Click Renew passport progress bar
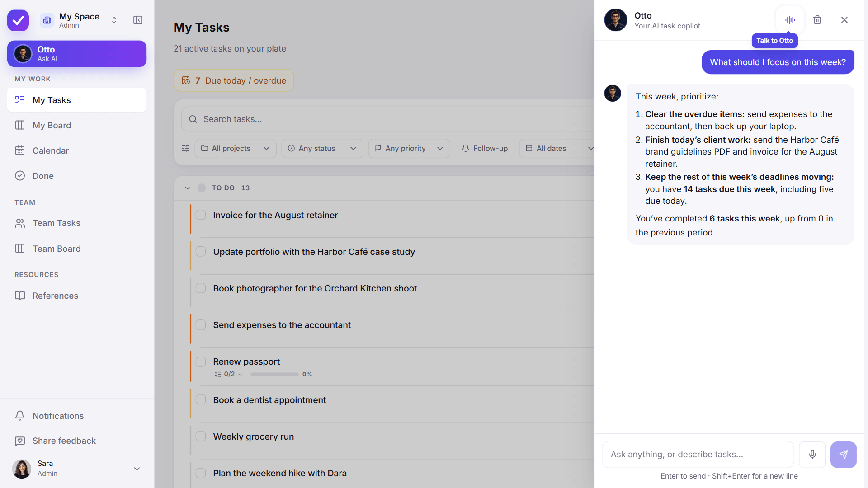Viewport: 868px width, 488px height. (x=274, y=375)
